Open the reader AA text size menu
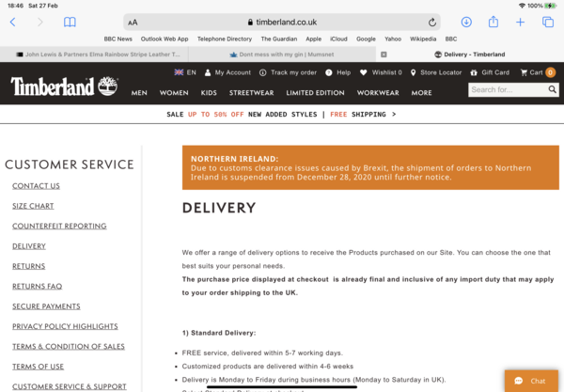The height and width of the screenshot is (392, 564). [x=133, y=22]
